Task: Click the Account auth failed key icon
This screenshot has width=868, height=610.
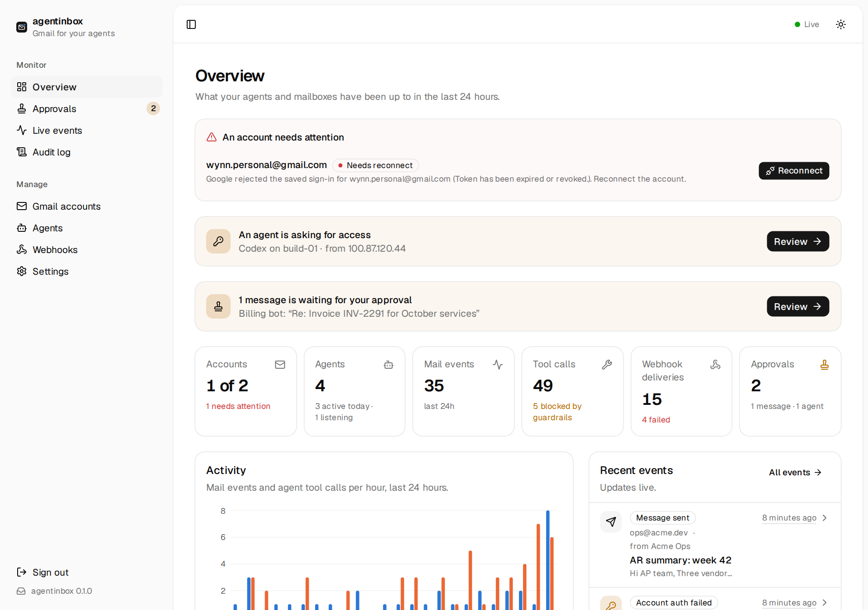Action: coord(611,604)
